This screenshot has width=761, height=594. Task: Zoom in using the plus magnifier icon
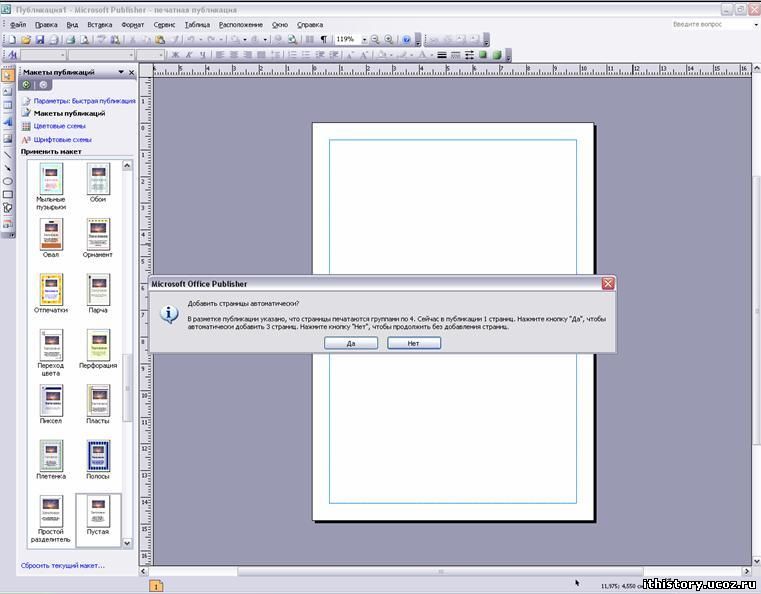tap(389, 39)
